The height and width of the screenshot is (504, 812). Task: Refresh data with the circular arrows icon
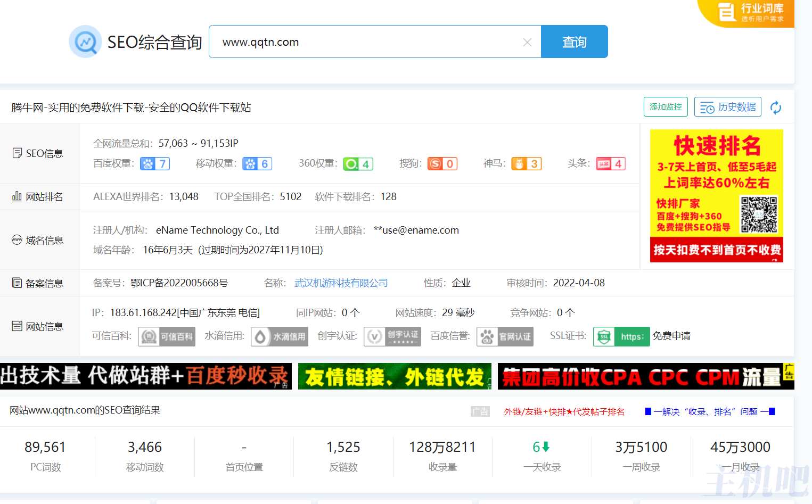(x=776, y=108)
